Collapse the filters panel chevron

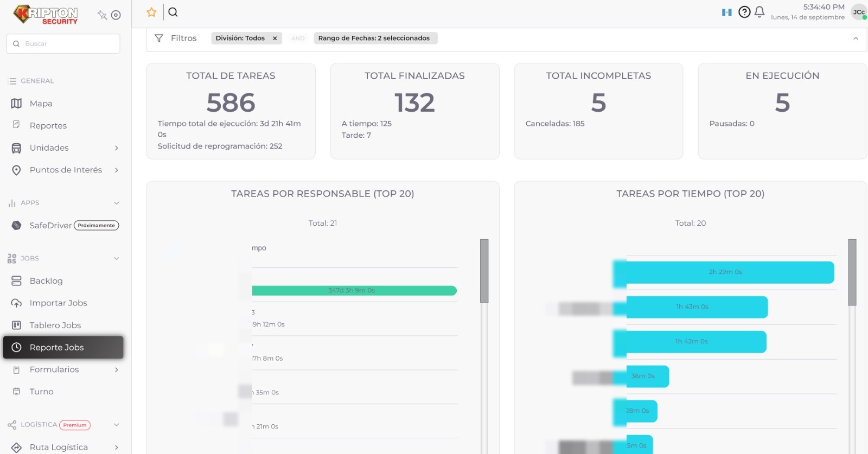(856, 39)
